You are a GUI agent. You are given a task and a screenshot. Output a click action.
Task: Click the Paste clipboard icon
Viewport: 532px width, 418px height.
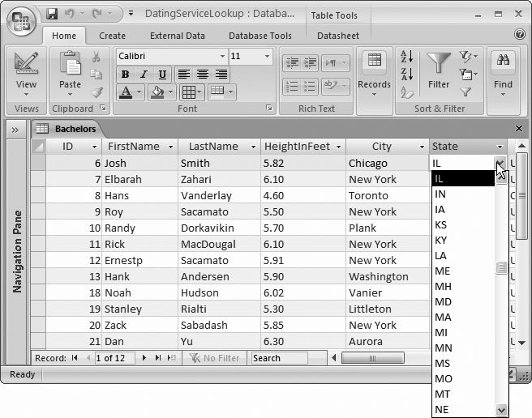70,64
